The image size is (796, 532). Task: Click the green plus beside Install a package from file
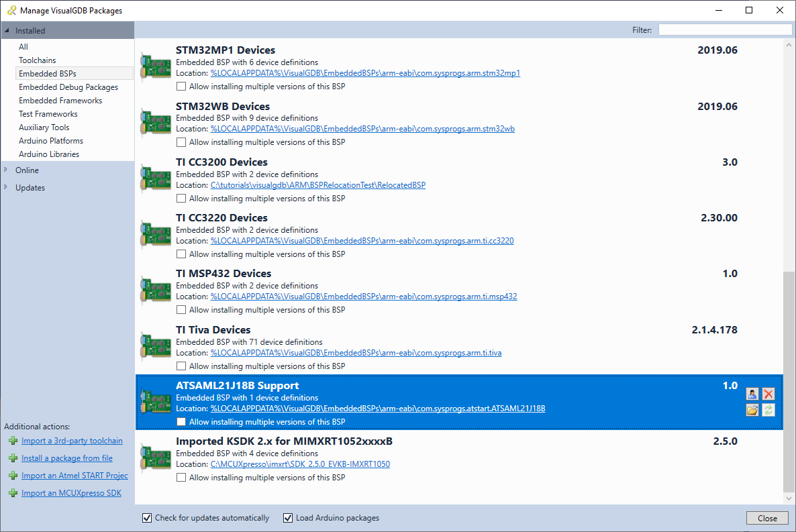click(x=13, y=458)
